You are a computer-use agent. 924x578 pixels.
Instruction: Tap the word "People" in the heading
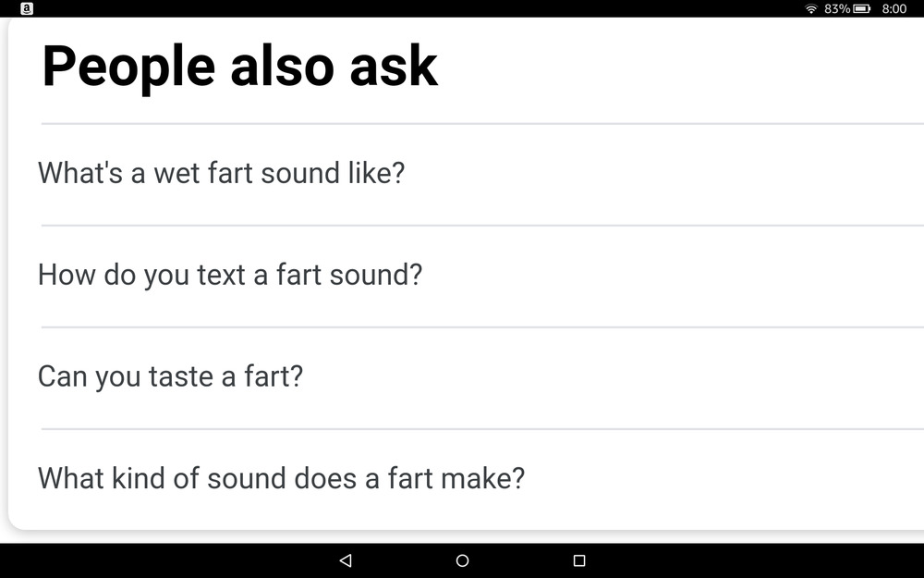click(128, 68)
